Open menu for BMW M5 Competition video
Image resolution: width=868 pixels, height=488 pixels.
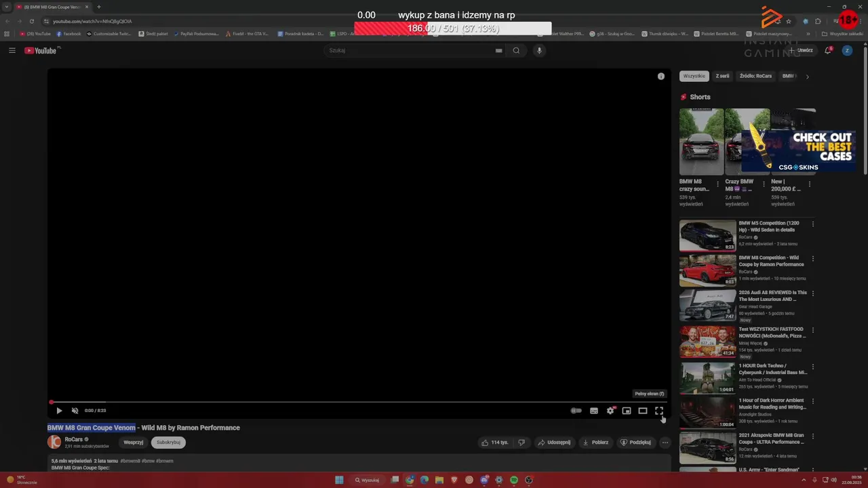pos(812,224)
